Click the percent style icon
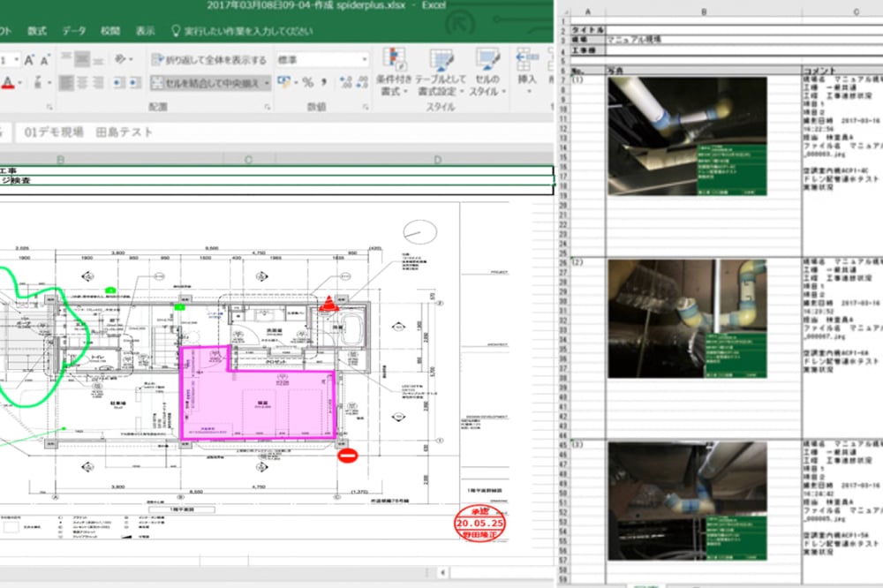This screenshot has height=588, width=883. tap(308, 82)
